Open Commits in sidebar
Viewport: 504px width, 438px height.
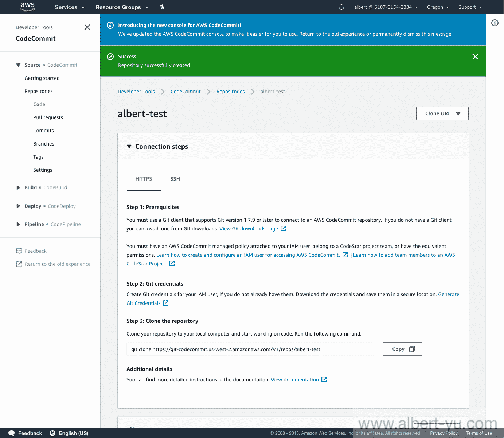coord(43,131)
